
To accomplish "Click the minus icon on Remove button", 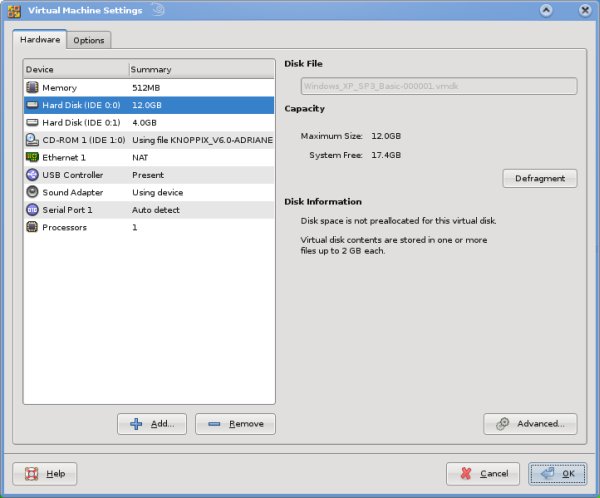I will [x=214, y=424].
